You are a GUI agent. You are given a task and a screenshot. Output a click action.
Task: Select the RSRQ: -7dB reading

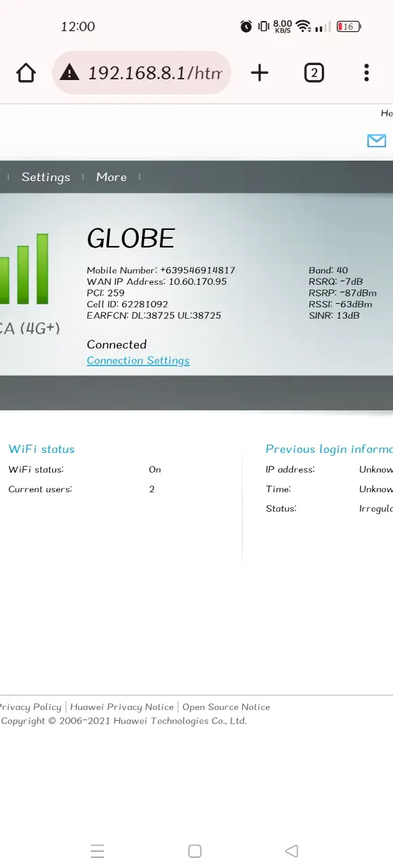tap(336, 281)
